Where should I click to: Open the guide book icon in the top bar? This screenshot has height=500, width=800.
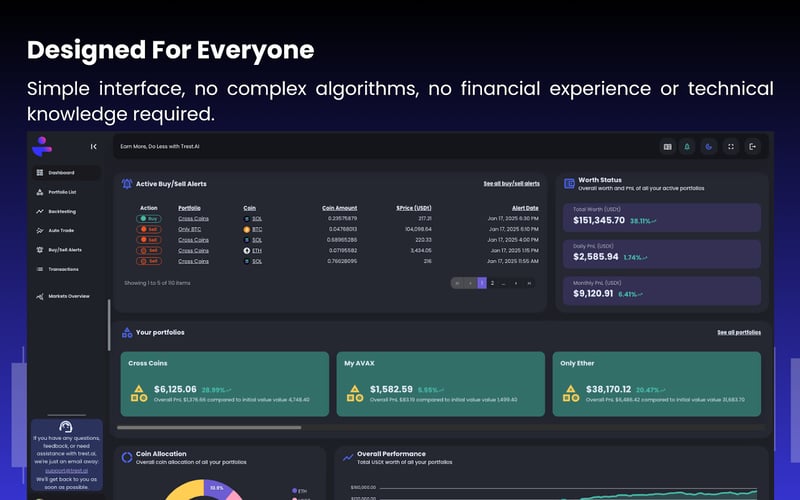[x=667, y=147]
